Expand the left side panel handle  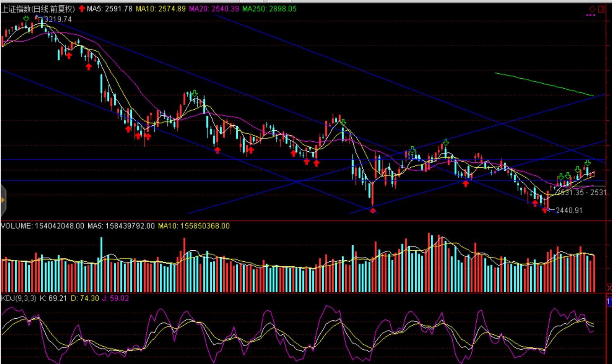(x=3, y=200)
